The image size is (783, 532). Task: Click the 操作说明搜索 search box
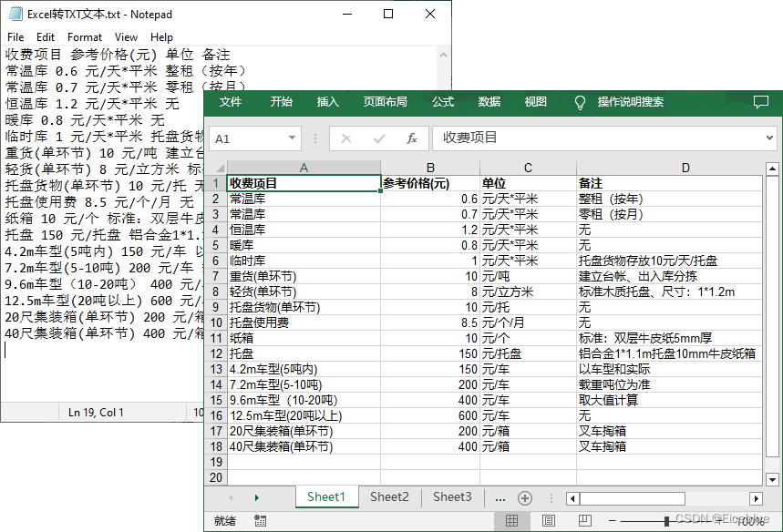[x=630, y=102]
